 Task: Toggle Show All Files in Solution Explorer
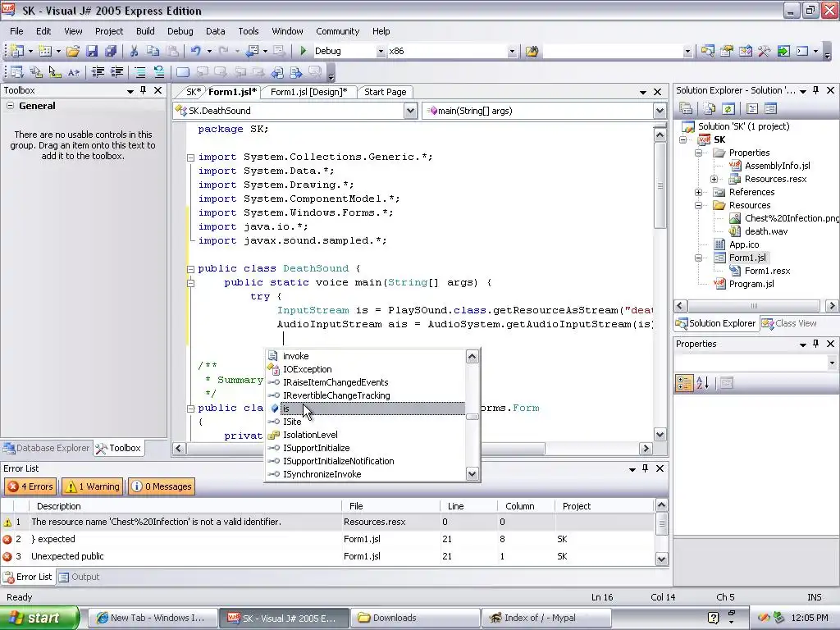(x=710, y=109)
